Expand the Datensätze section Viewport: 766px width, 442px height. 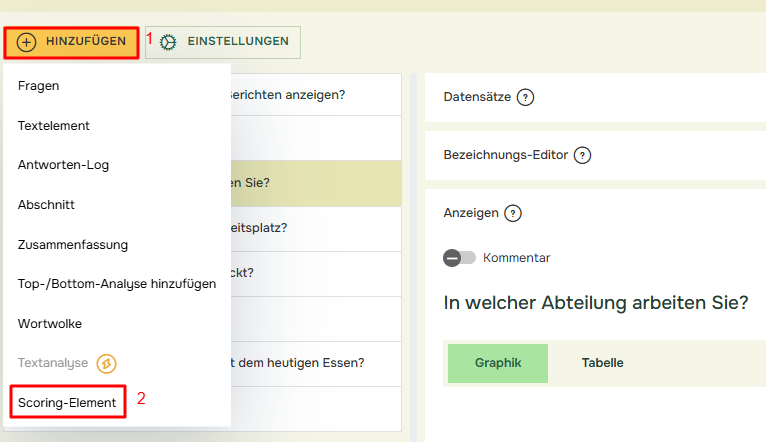(476, 97)
